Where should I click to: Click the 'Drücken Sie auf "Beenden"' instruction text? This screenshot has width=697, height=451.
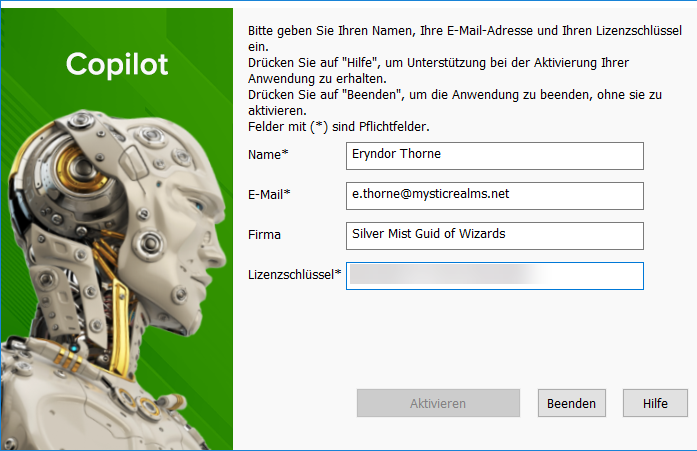click(455, 102)
